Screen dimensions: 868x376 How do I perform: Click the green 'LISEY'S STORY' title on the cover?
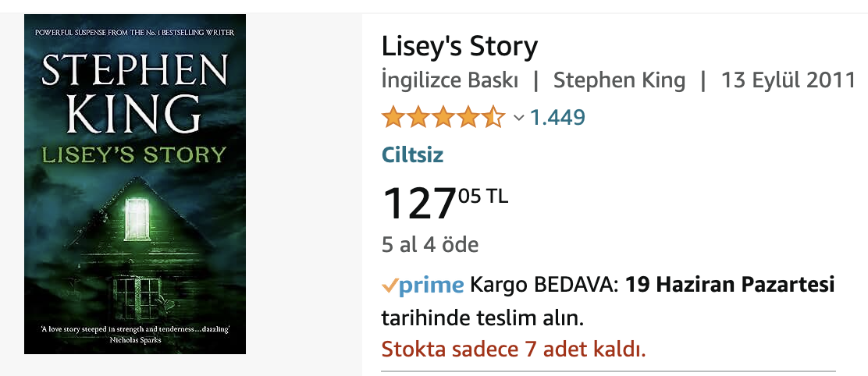pos(134,153)
